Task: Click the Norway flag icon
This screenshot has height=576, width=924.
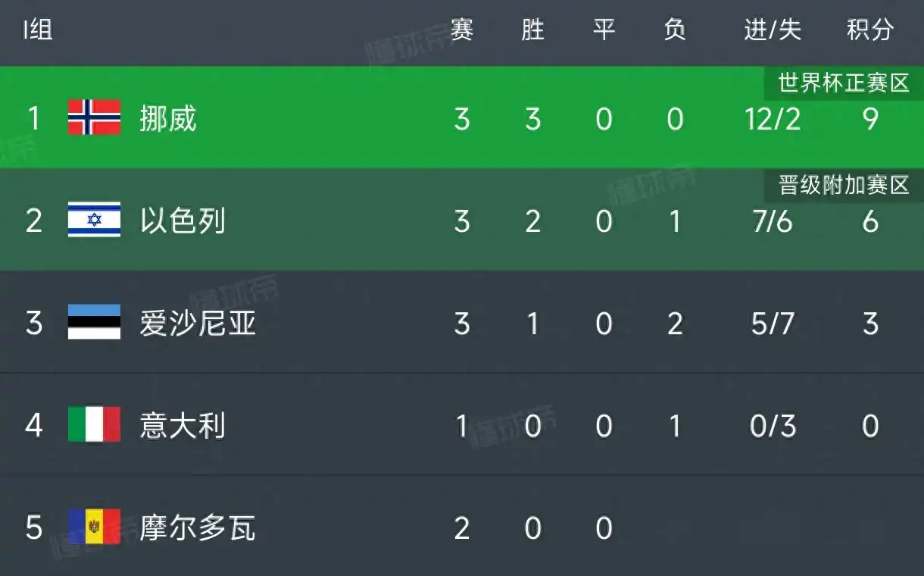Action: tap(94, 117)
